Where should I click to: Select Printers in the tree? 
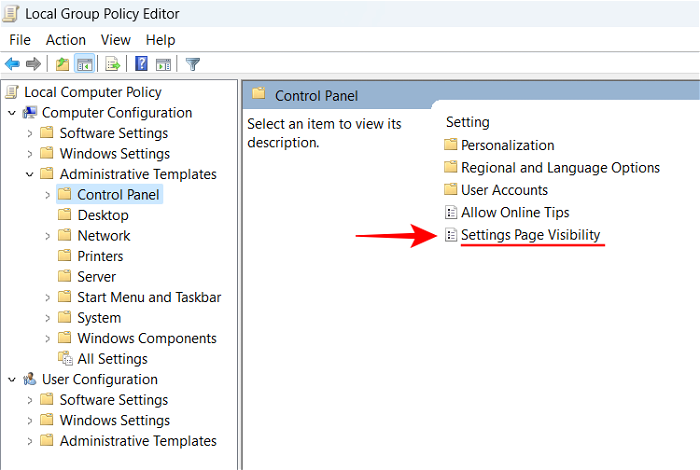click(x=100, y=256)
